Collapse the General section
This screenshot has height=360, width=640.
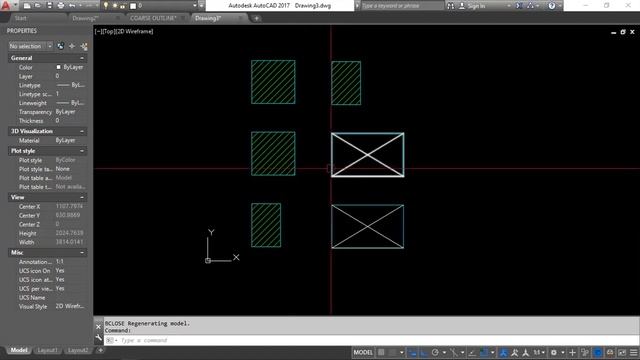point(82,58)
